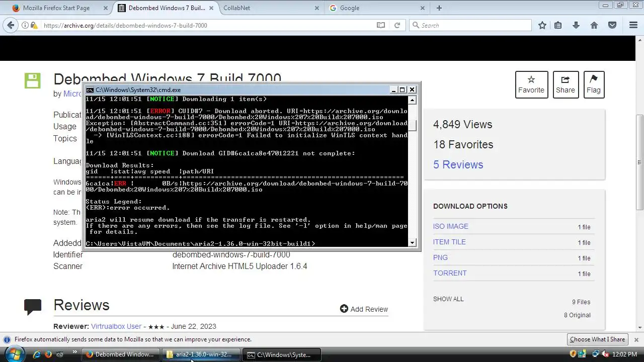The image size is (644, 362).
Task: Close the Google tab
Action: coord(422,8)
